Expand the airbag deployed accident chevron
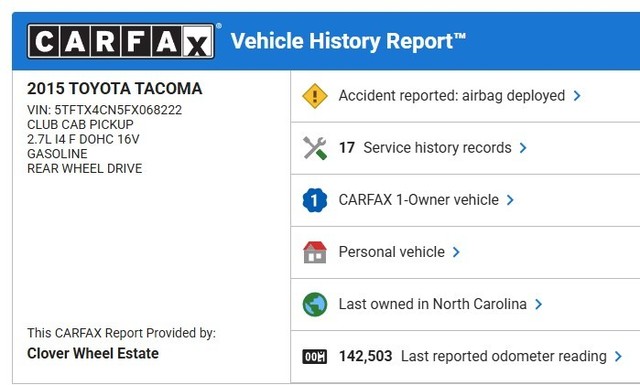The image size is (640, 385). 577,96
